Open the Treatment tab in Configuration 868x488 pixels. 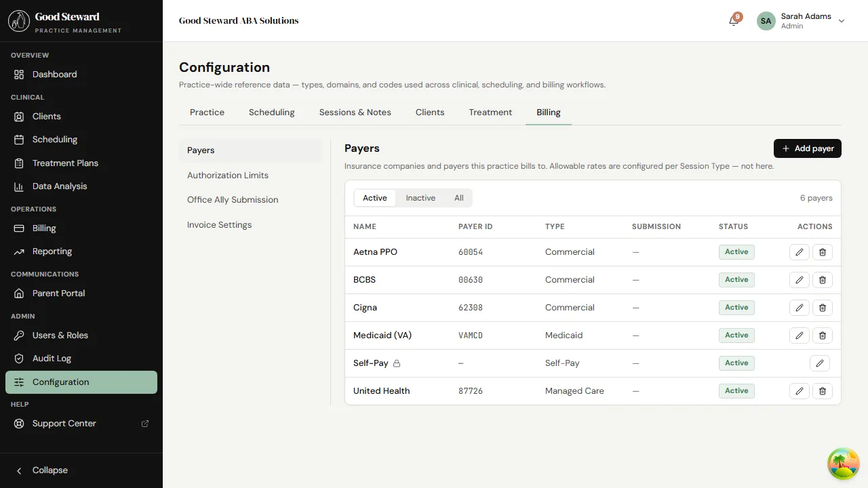[490, 112]
